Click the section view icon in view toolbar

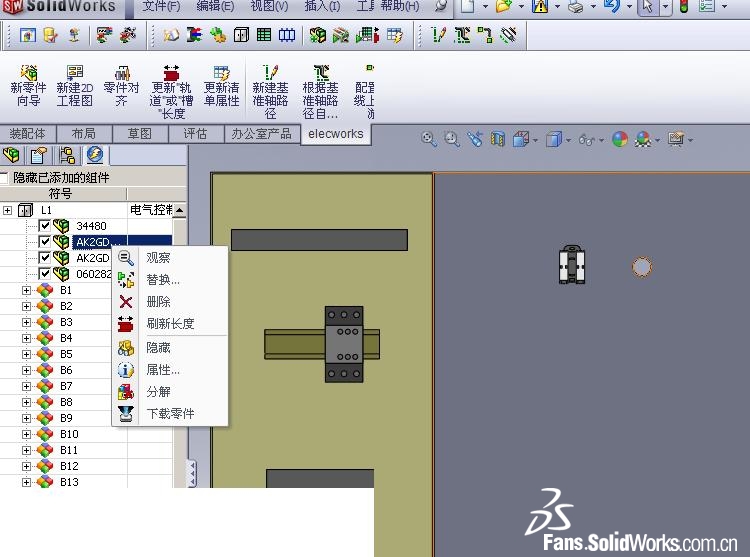(498, 139)
